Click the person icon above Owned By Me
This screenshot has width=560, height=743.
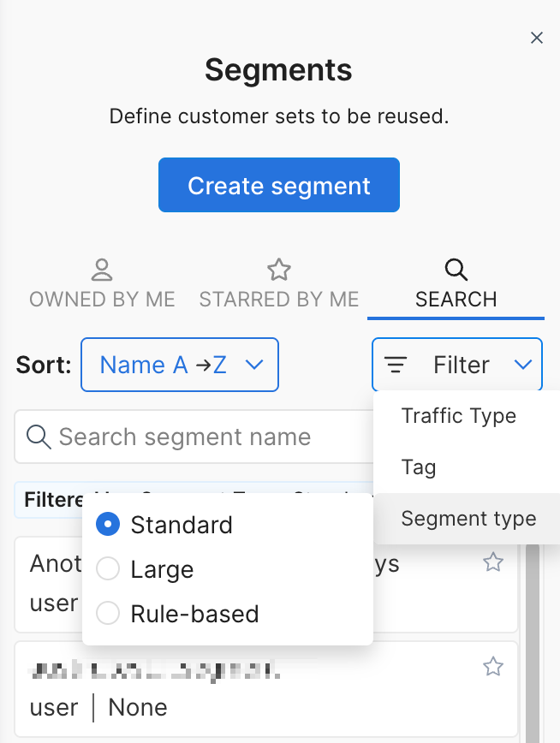[102, 270]
